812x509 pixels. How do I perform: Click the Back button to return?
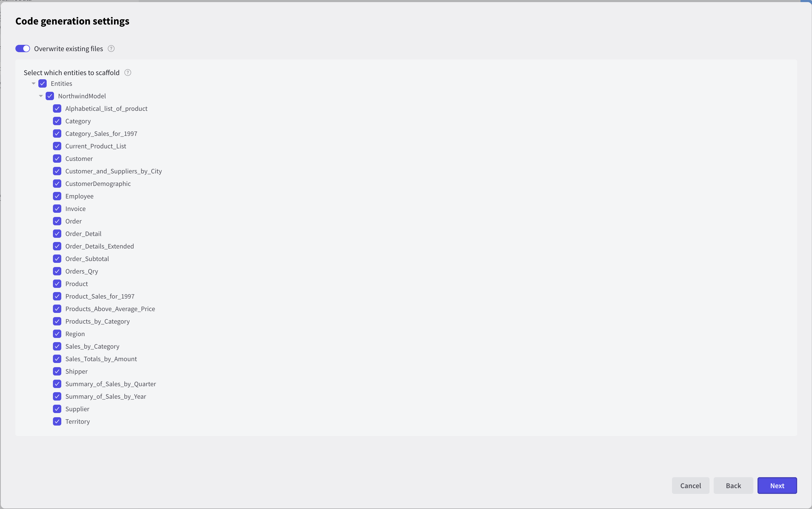(734, 485)
